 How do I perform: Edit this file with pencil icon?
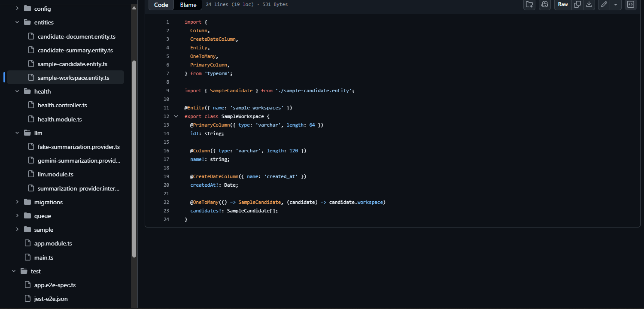pos(604,4)
